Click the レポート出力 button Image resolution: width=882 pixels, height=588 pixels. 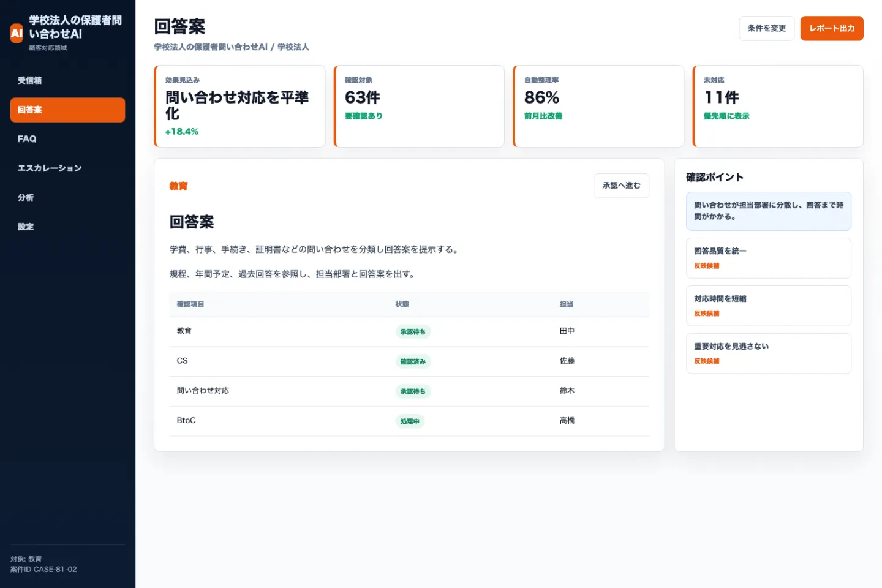832,28
